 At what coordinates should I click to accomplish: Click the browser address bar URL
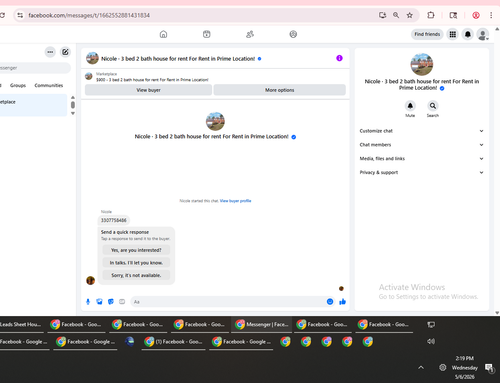point(89,15)
